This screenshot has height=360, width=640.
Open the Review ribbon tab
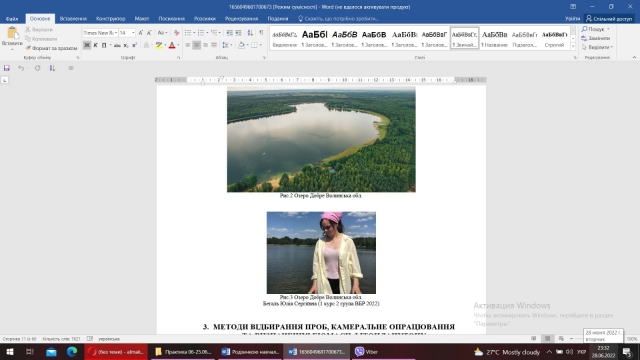tap(241, 19)
